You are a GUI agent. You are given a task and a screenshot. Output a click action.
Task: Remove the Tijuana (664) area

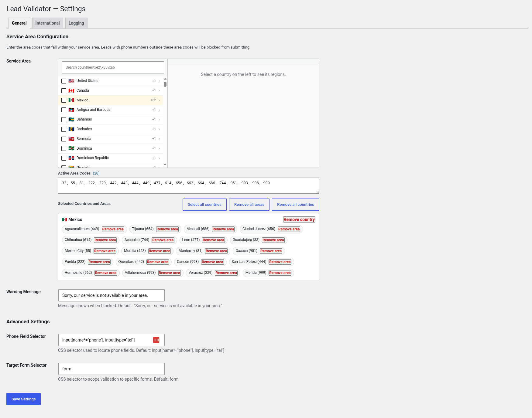coord(167,229)
